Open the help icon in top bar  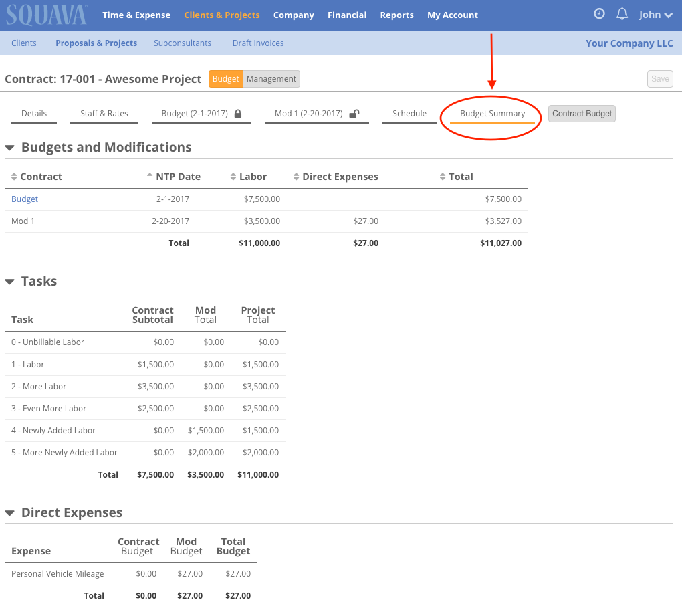(x=598, y=13)
